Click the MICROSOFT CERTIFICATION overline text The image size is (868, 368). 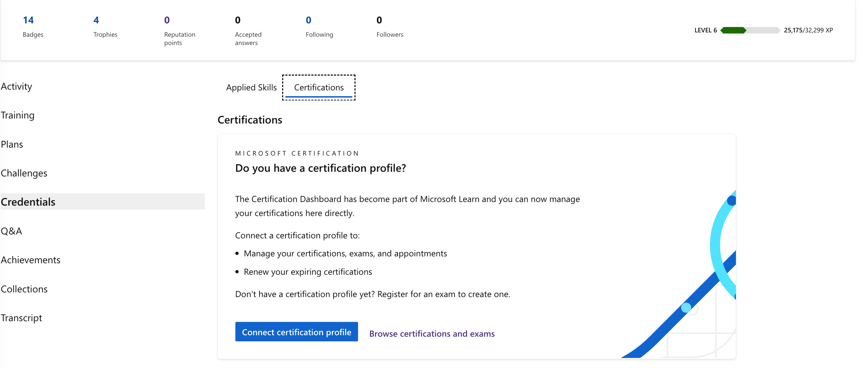coord(297,153)
